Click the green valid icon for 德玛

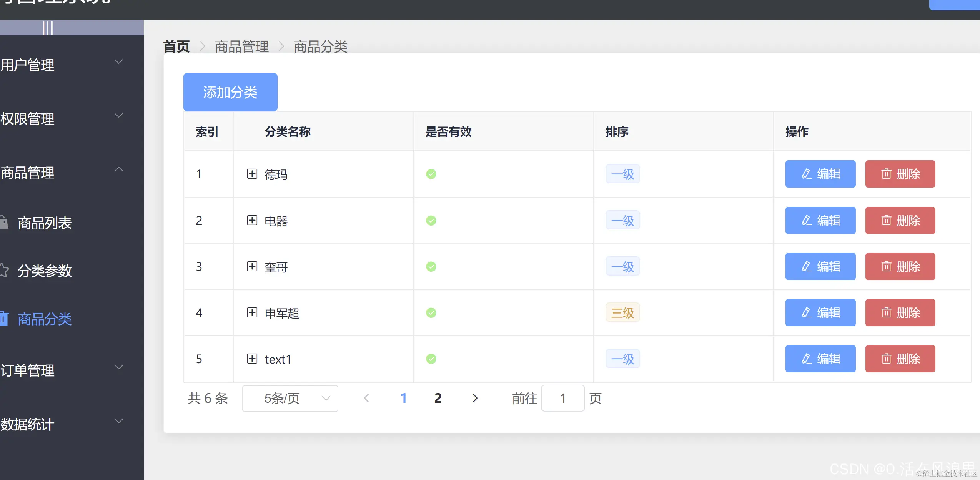(x=431, y=174)
